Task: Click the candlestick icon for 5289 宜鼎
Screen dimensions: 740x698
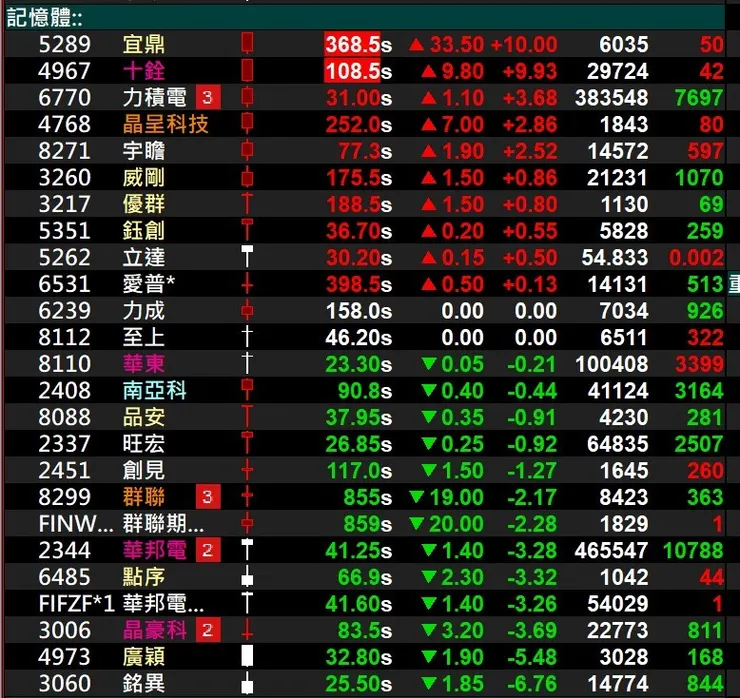Action: click(247, 43)
